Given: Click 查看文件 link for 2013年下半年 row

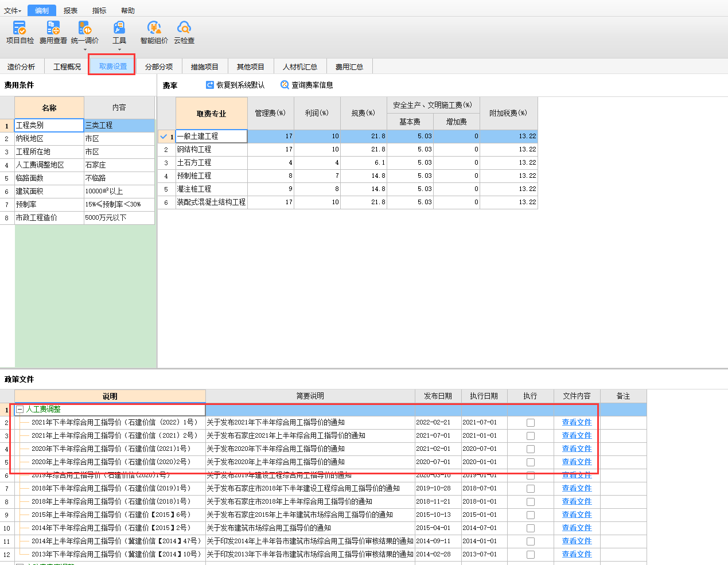Looking at the screenshot, I should point(577,554).
